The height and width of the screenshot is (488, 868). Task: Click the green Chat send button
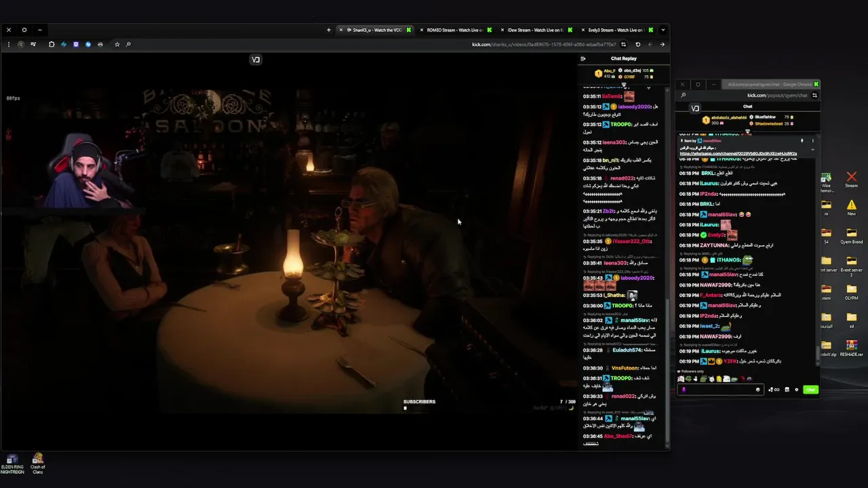pos(810,390)
